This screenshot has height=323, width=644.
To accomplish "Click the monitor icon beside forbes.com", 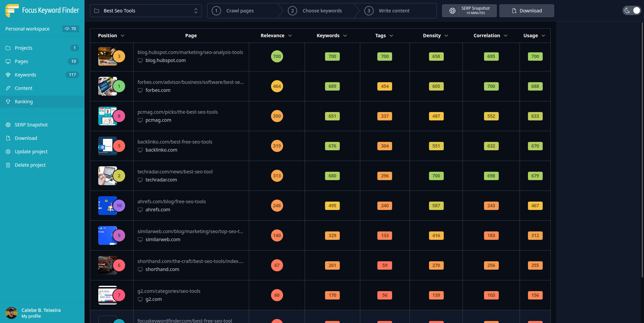I will coord(140,91).
